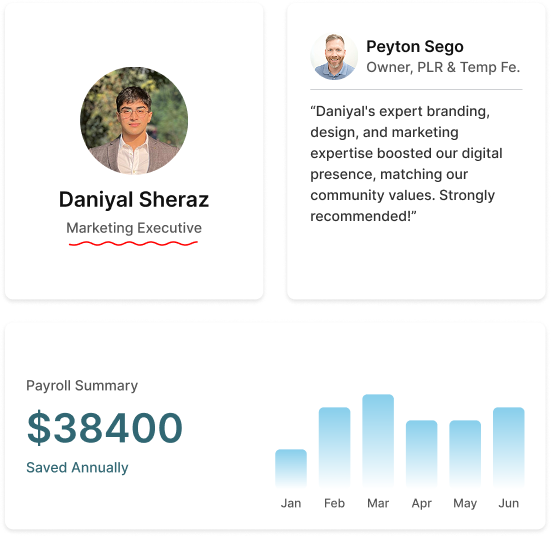Click Peyton Sego's avatar photo
The width and height of the screenshot is (551, 537).
[x=334, y=57]
